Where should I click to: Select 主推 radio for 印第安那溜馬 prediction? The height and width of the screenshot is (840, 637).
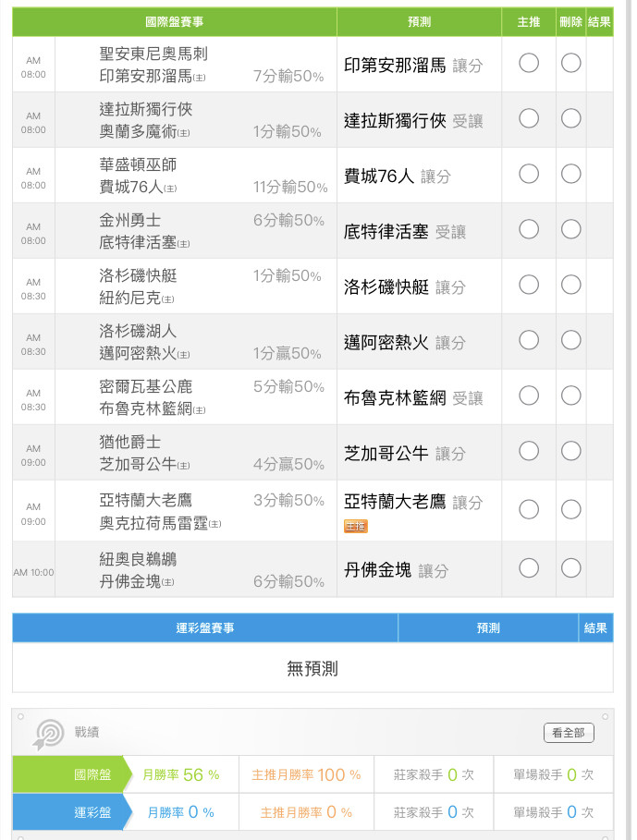529,63
